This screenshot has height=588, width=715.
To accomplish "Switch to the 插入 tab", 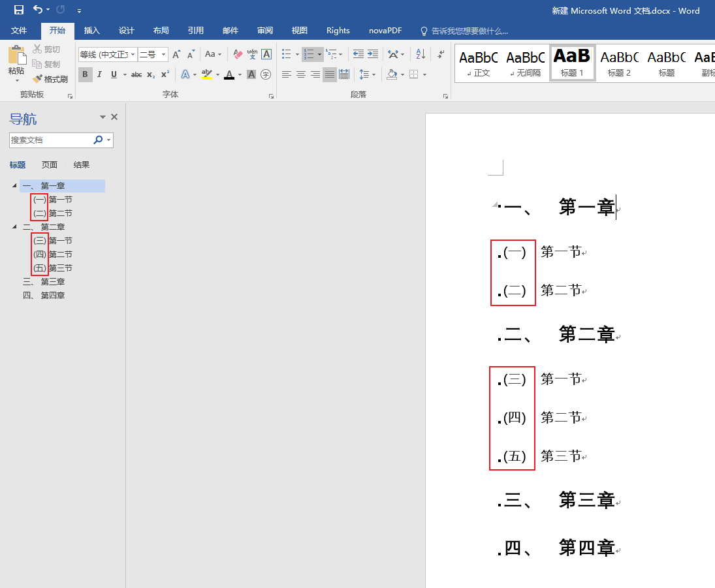I will (x=91, y=31).
